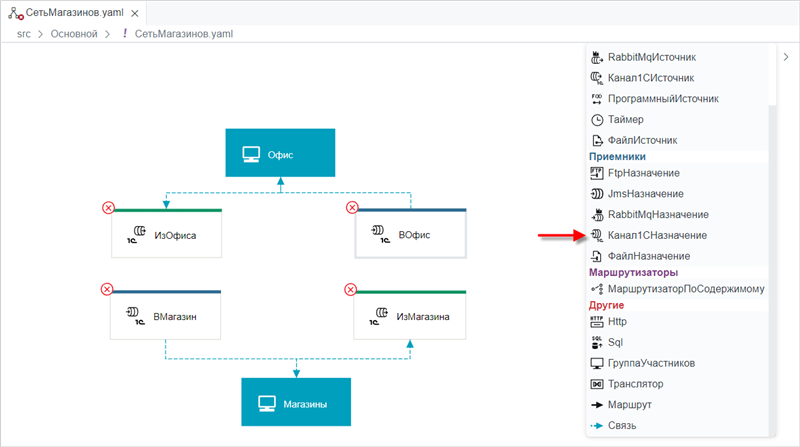Click the Http palette label
Screen dimensions: 800x447
pos(617,322)
